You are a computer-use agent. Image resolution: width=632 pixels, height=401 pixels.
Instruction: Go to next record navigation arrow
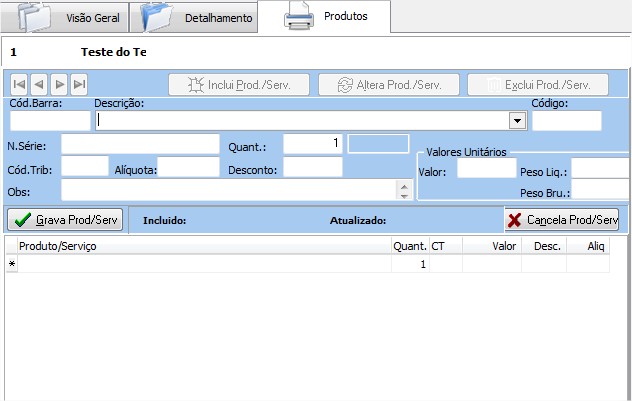tap(59, 85)
